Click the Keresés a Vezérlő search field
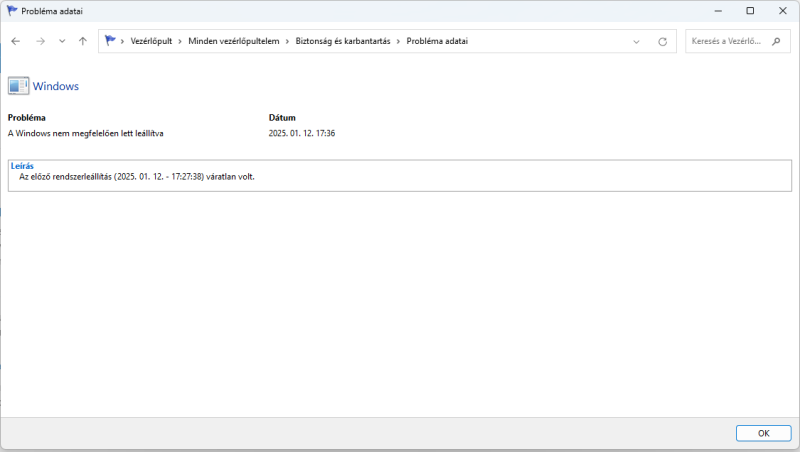 click(738, 41)
